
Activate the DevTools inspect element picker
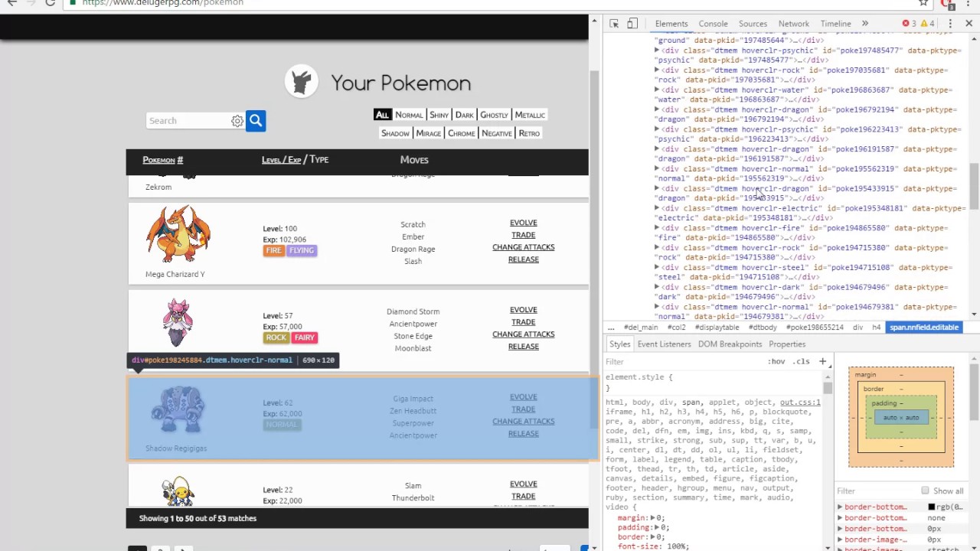click(x=614, y=24)
